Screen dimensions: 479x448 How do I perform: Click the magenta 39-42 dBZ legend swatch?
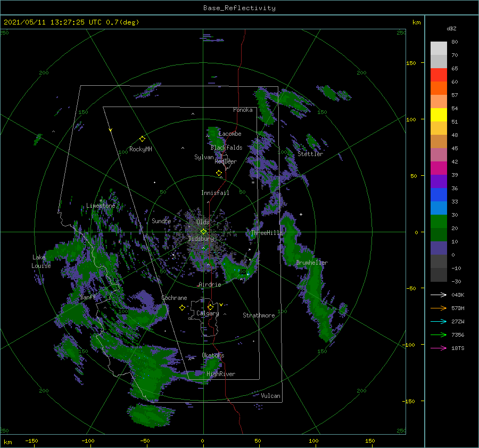click(x=439, y=168)
